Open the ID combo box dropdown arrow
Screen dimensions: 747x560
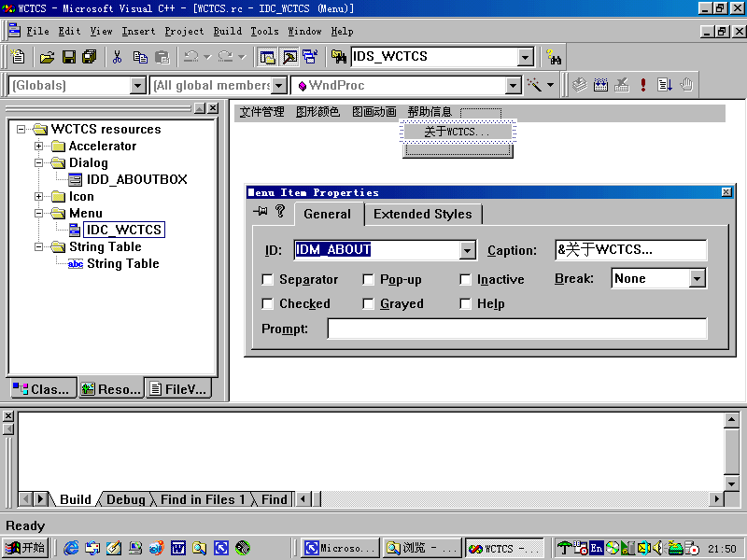click(x=468, y=250)
